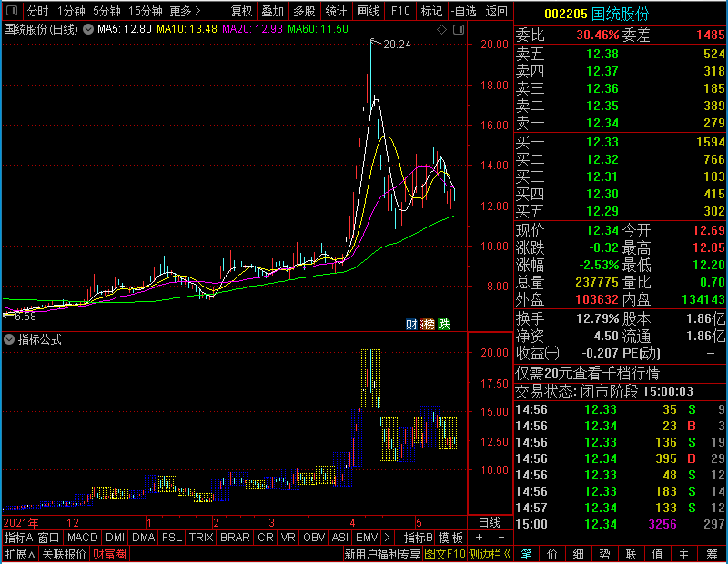Screen dimensions: 728x564
Task: Click the stock title 002205 国统股份
Action: (596, 14)
